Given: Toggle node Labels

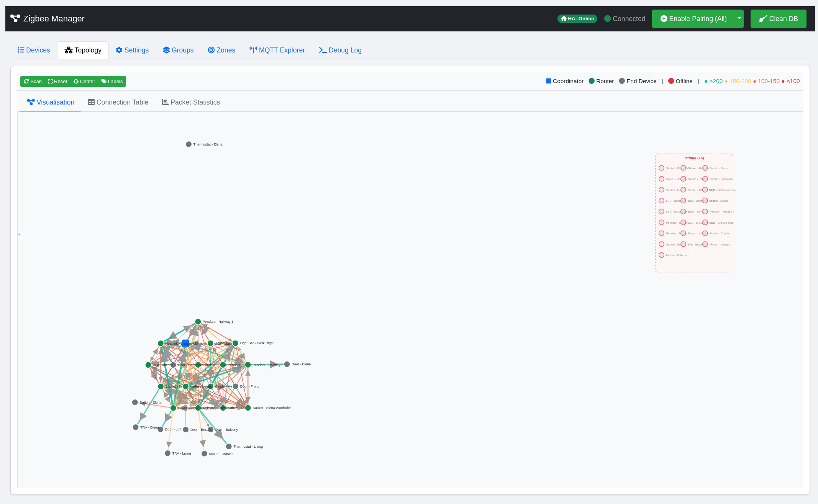Looking at the screenshot, I should pos(112,82).
